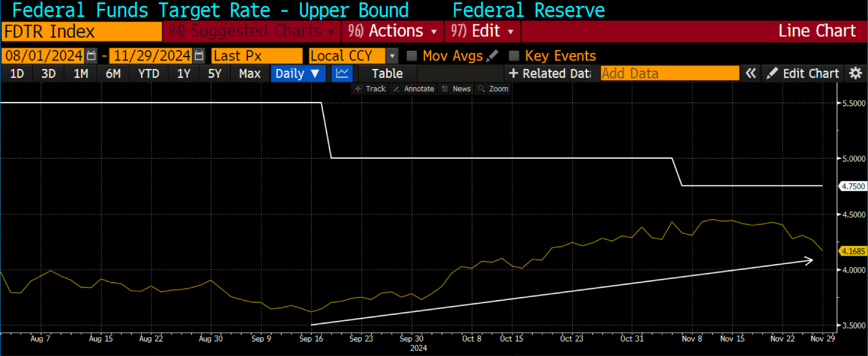Expand the 97) Edit menu

pos(482,31)
